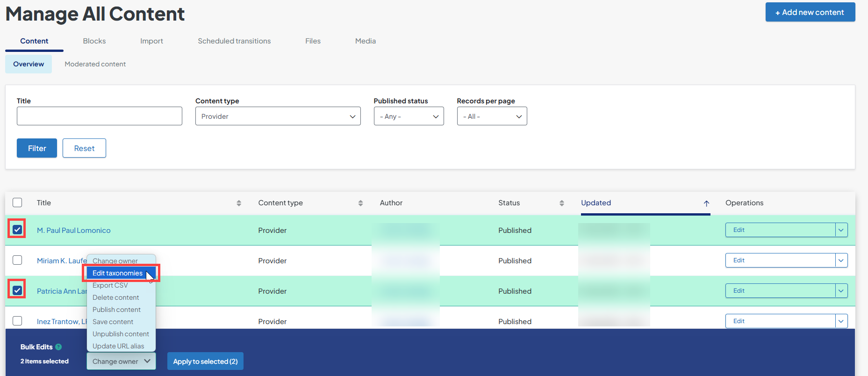Select the Content tab
868x376 pixels.
tap(34, 41)
